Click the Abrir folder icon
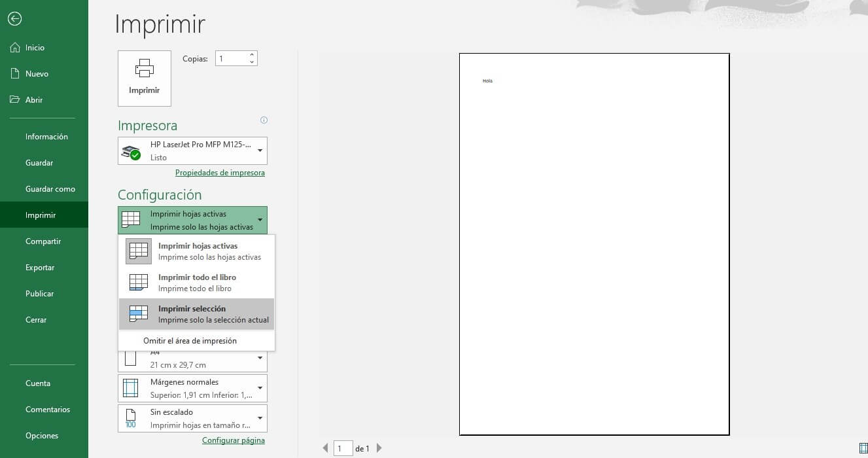 (15, 99)
